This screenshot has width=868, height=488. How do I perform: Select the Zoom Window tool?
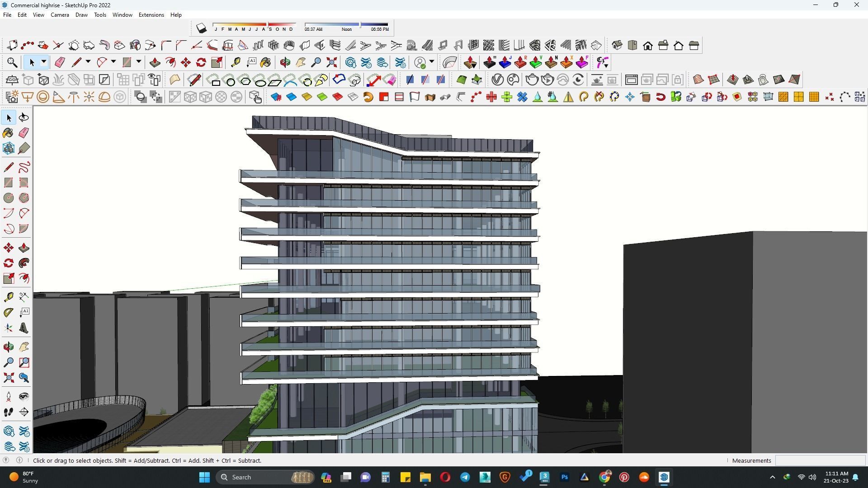(x=24, y=362)
